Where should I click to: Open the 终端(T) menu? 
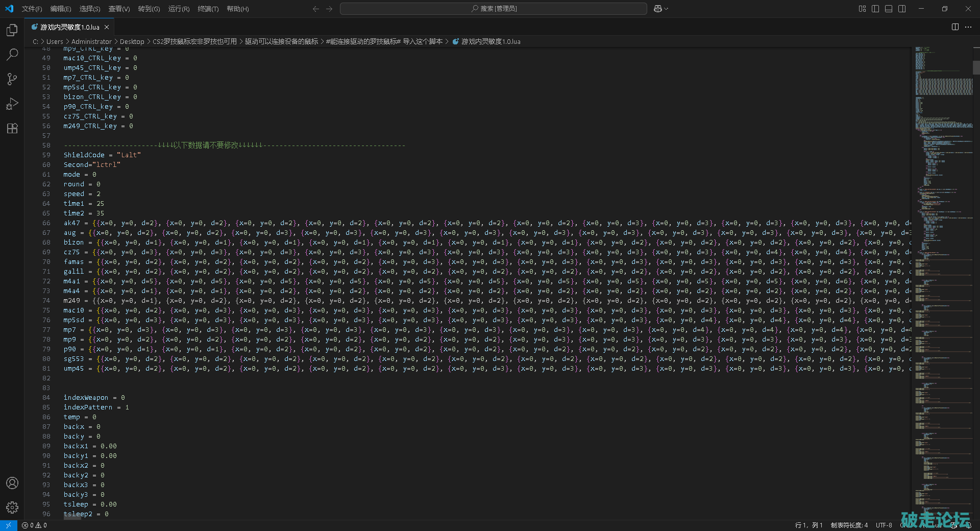click(208, 9)
